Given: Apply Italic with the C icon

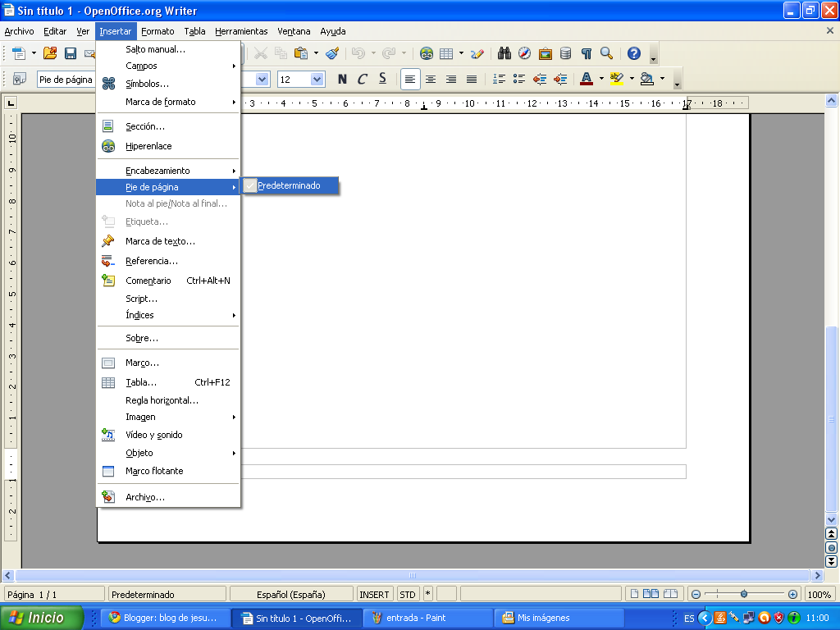Looking at the screenshot, I should tap(362, 80).
